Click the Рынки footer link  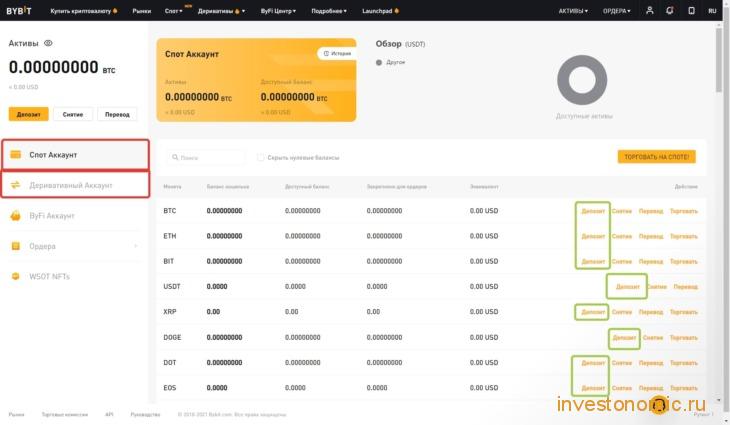click(x=16, y=414)
